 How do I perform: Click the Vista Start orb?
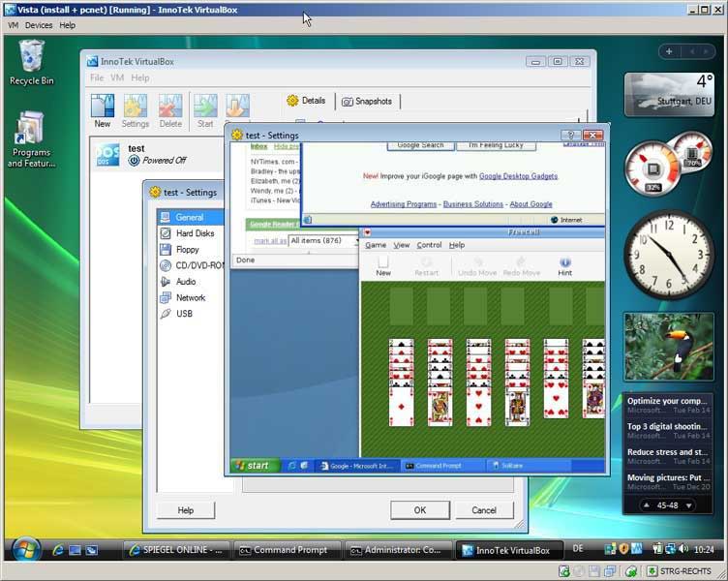(x=25, y=550)
